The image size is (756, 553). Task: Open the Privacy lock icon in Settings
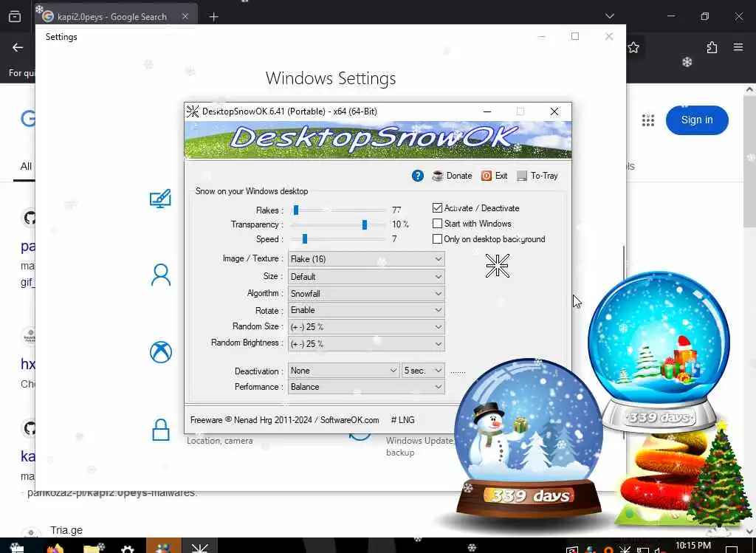(x=160, y=430)
